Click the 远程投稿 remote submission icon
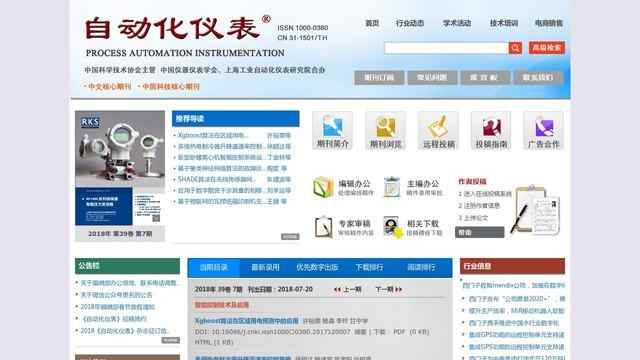This screenshot has width=640, height=360. 438,130
